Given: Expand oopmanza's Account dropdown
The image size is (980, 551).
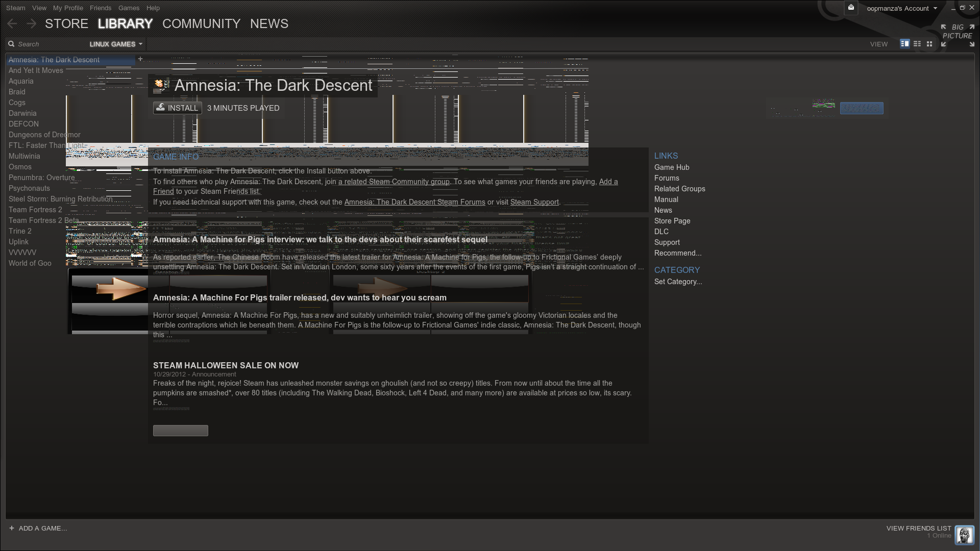Looking at the screenshot, I should coord(901,8).
